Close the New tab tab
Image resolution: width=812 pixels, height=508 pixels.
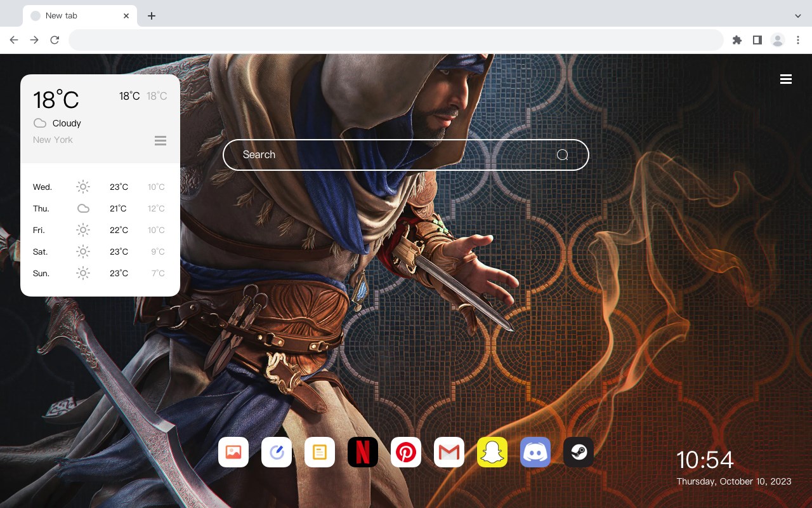127,16
